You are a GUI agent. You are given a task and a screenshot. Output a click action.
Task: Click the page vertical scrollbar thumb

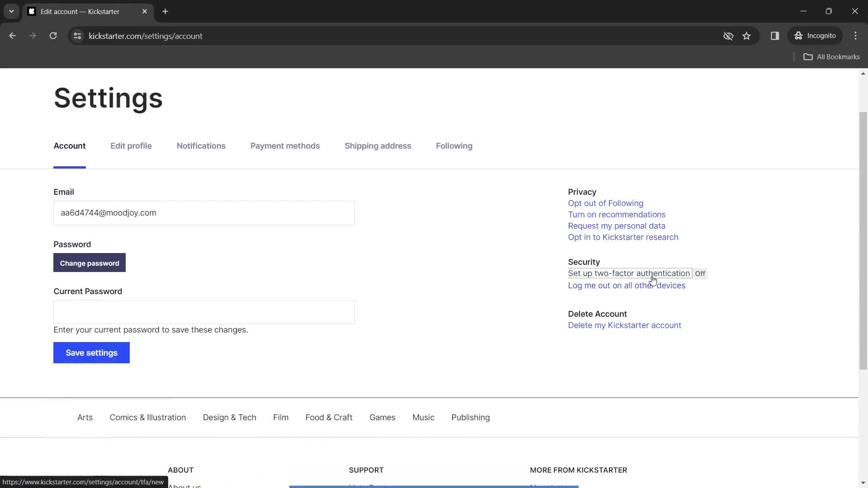pyautogui.click(x=863, y=240)
